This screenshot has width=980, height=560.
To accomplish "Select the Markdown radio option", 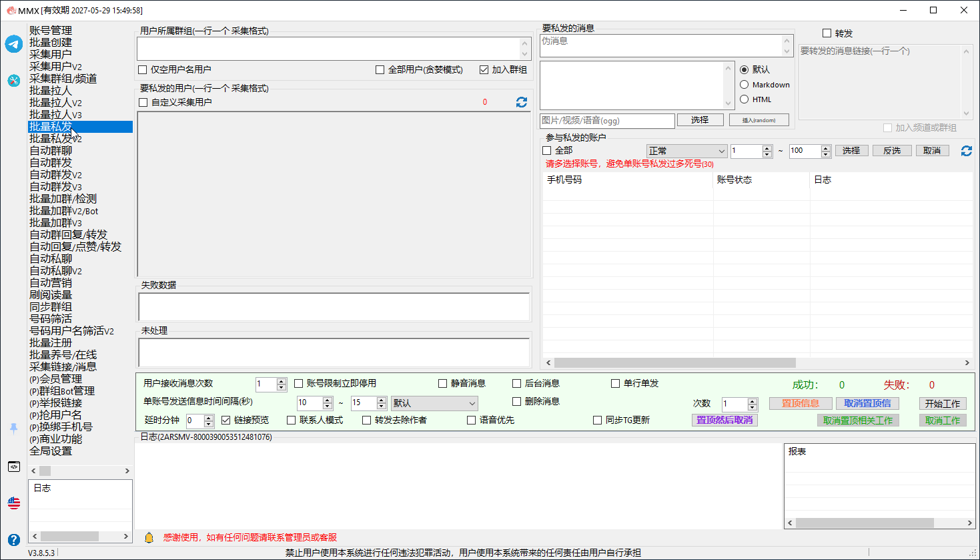I will click(745, 85).
